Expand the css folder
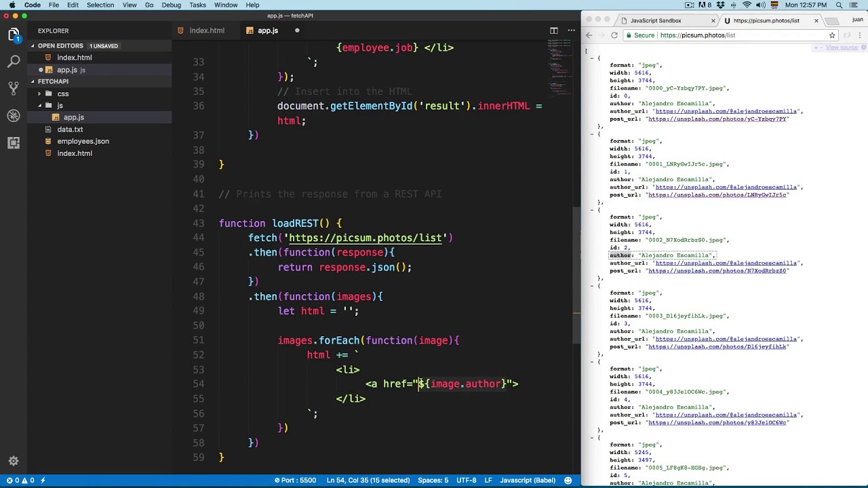 62,94
